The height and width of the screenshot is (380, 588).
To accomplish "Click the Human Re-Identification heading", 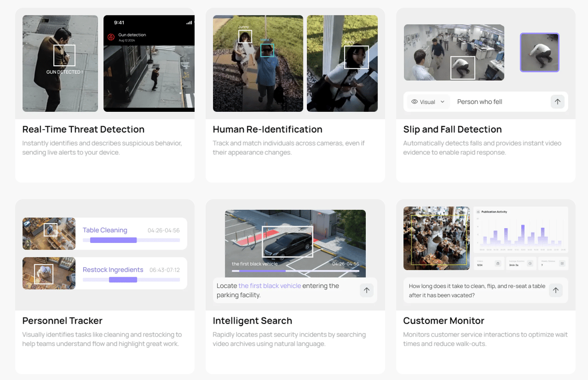I will pyautogui.click(x=267, y=129).
